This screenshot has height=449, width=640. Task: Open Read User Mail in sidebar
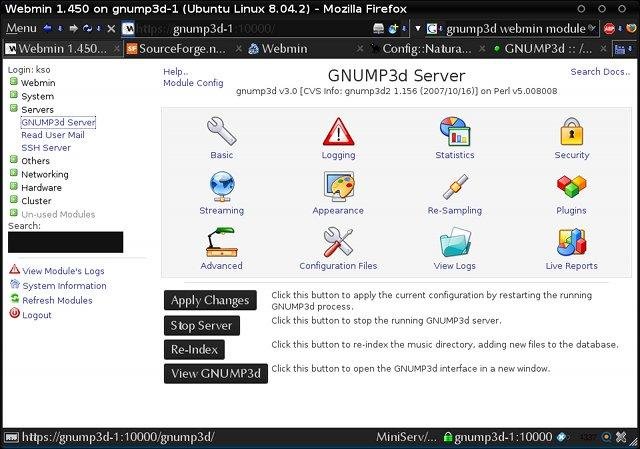(x=53, y=135)
